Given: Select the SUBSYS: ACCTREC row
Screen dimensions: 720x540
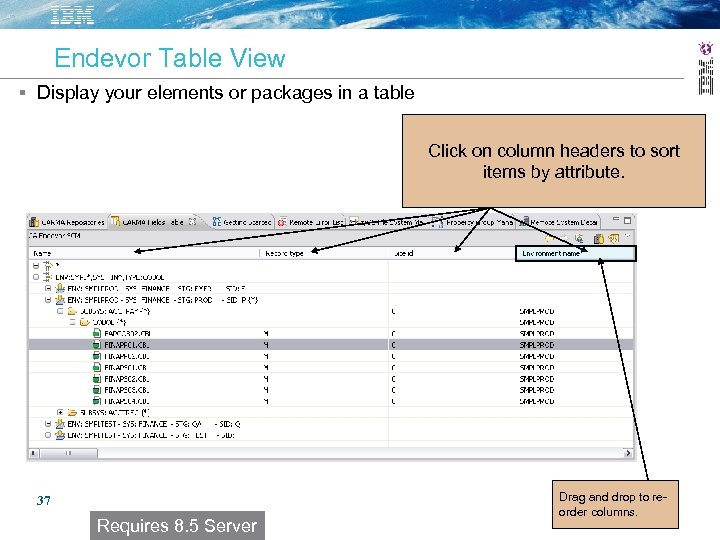Looking at the screenshot, I should [115, 412].
